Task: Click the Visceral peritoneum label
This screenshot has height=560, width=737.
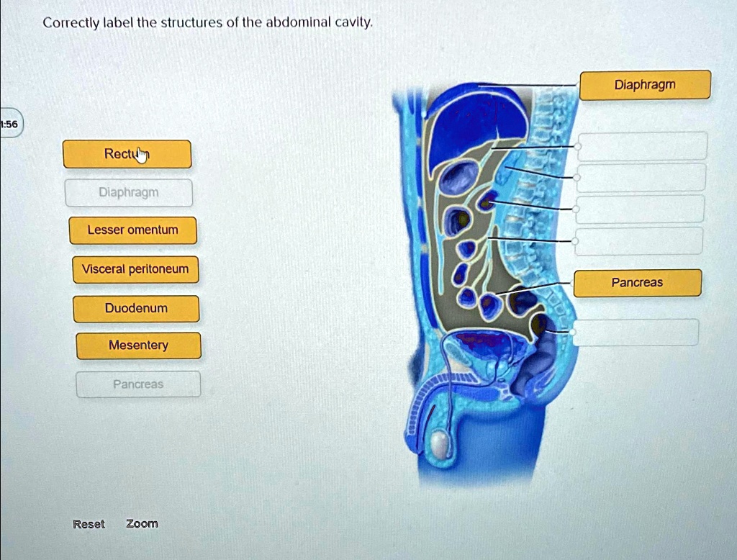Action: tap(135, 269)
